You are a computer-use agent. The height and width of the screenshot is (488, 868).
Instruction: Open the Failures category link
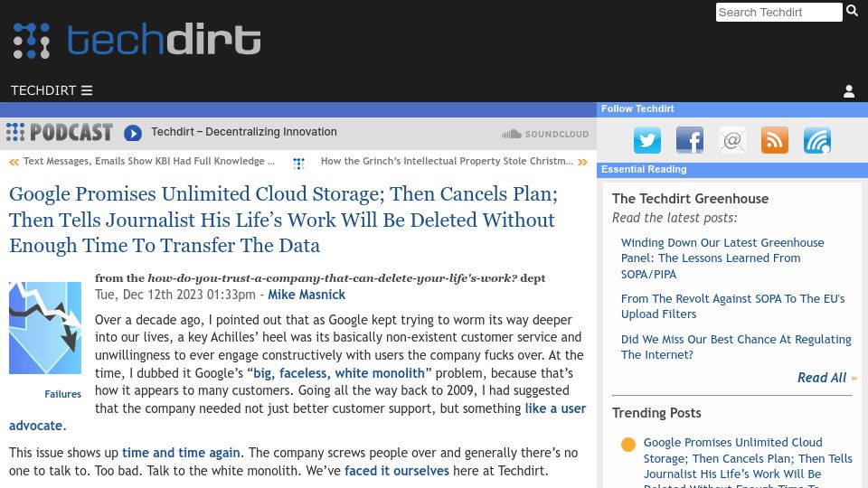click(x=62, y=394)
